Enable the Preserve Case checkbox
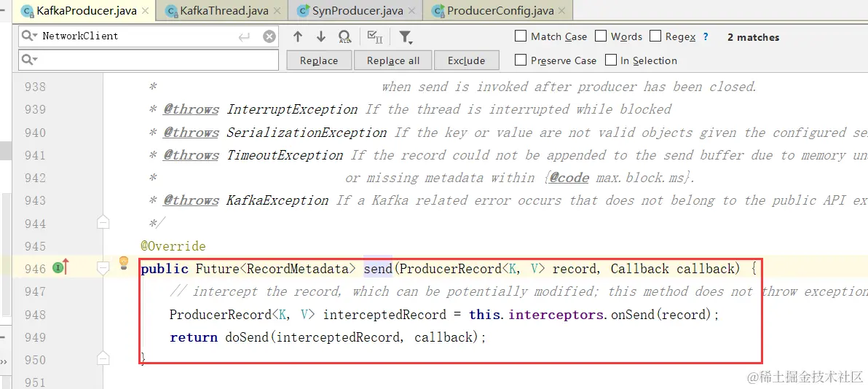 521,60
